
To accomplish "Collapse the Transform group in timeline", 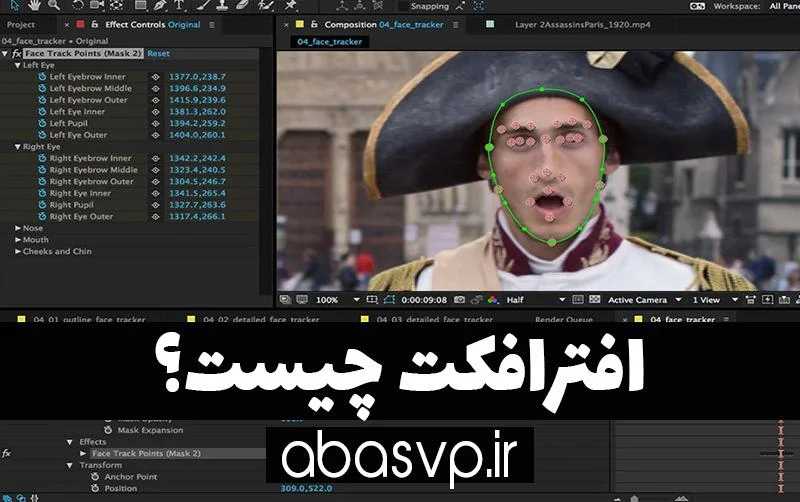I will click(x=70, y=465).
